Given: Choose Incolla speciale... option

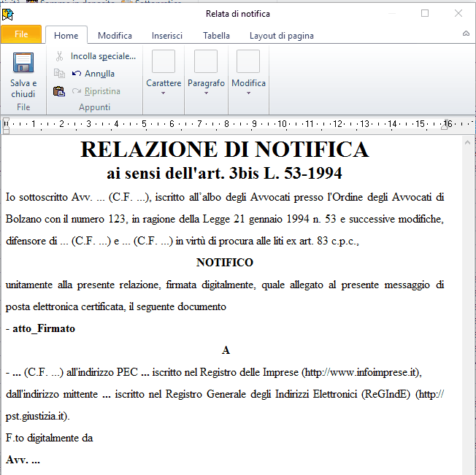Looking at the screenshot, I should coord(103,56).
